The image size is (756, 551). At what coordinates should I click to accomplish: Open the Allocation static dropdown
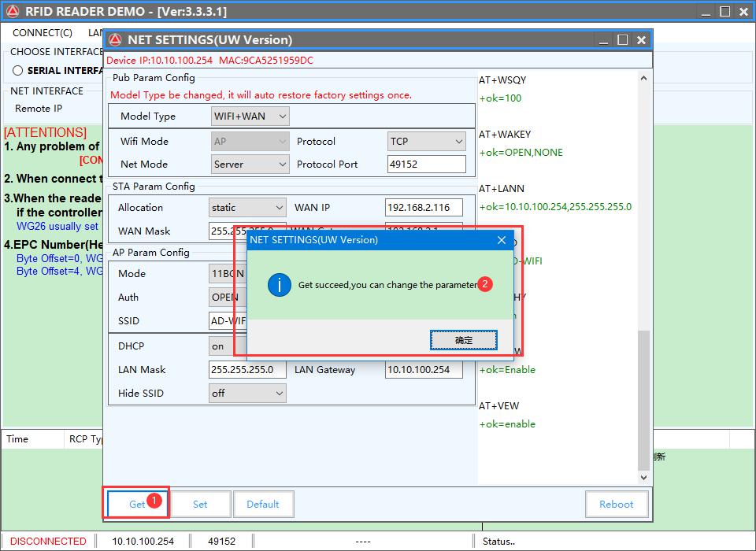click(247, 208)
